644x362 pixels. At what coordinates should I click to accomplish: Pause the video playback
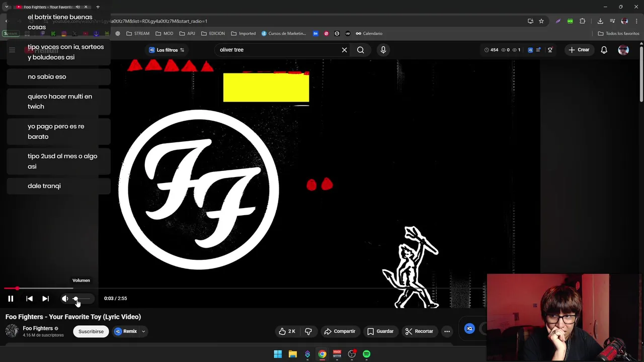click(11, 299)
